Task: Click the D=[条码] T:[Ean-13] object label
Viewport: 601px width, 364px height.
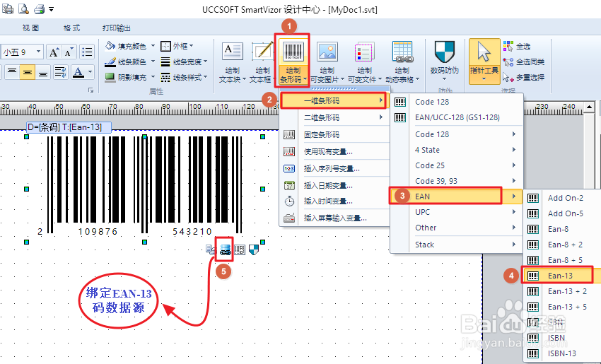Action: tap(69, 127)
